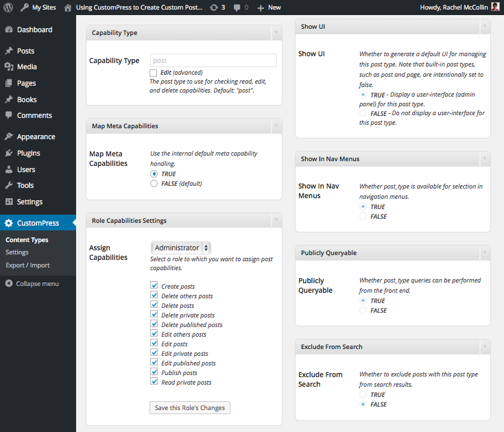
Task: Click Rachel McCollin's avatar thumbnail
Action: coord(495,7)
